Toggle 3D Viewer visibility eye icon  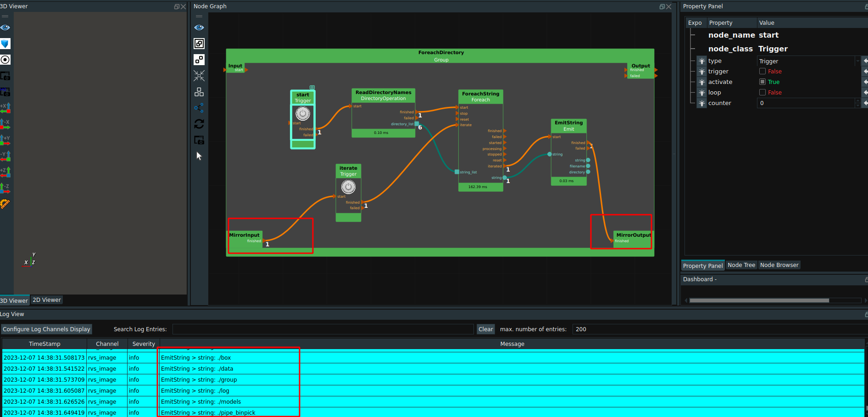pos(5,28)
